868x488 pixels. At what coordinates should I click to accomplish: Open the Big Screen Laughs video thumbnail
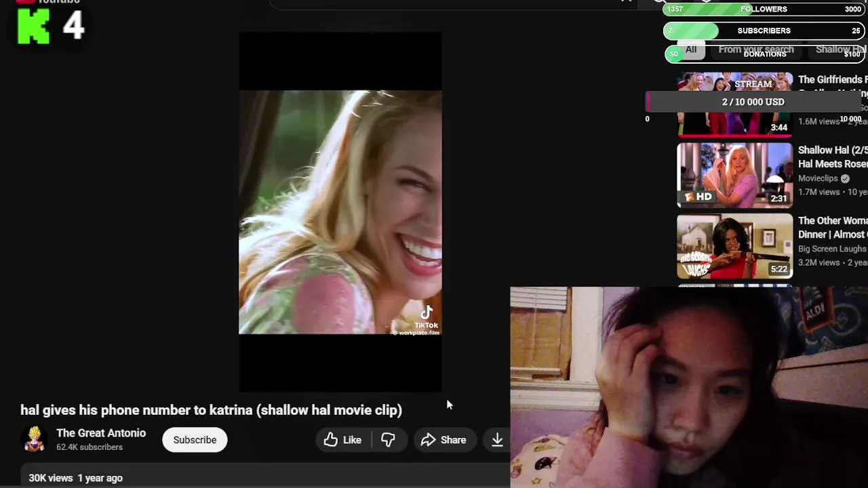(x=734, y=246)
